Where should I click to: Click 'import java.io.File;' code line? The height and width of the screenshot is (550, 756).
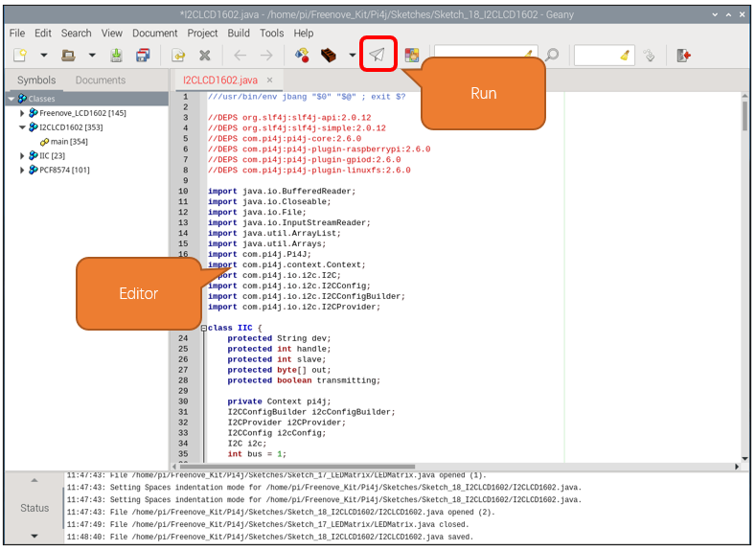257,213
